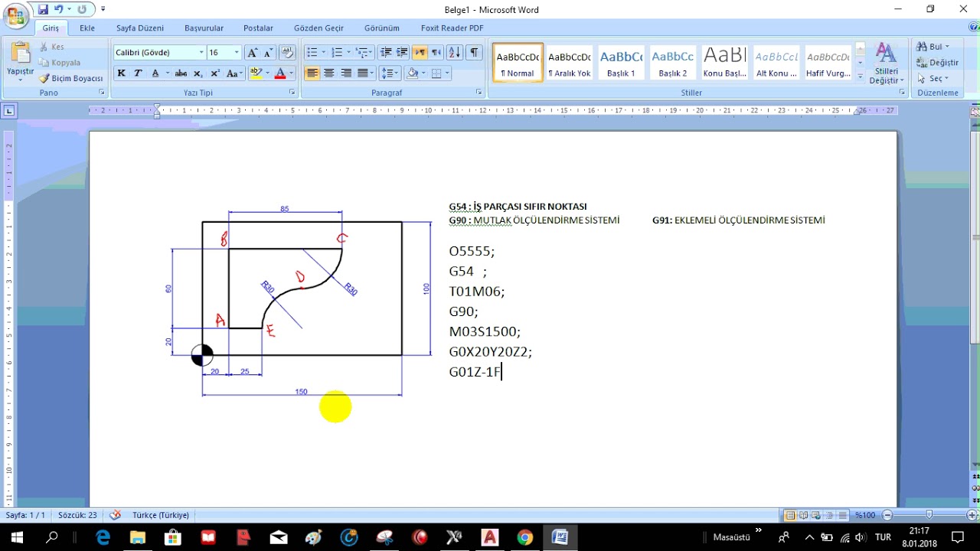
Task: Open Stilleri Değiştir menu
Action: [x=887, y=64]
